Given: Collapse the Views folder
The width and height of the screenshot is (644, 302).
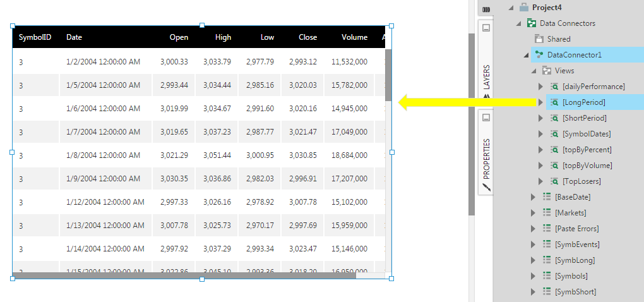Looking at the screenshot, I should pyautogui.click(x=534, y=71).
